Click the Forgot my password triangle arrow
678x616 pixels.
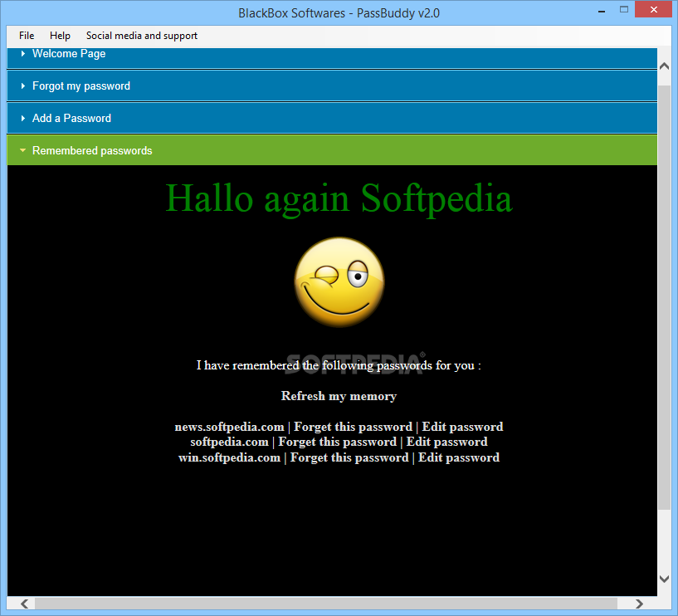[23, 86]
